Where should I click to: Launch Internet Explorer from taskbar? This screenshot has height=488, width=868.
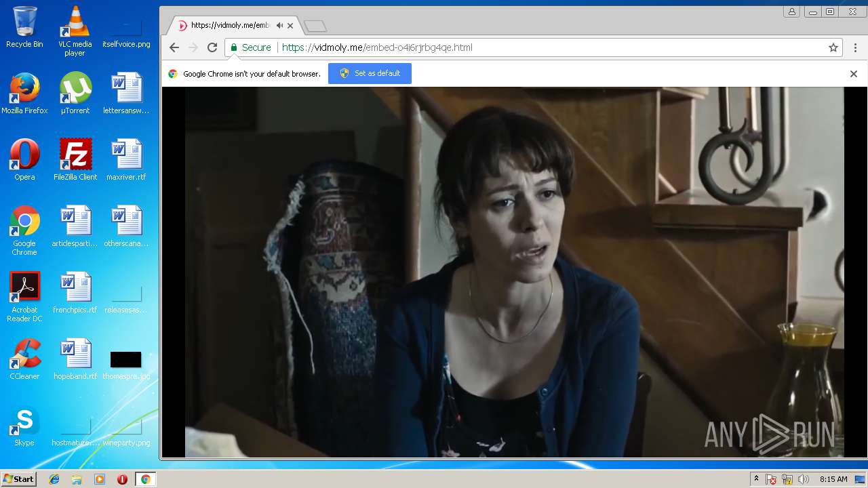click(x=54, y=479)
